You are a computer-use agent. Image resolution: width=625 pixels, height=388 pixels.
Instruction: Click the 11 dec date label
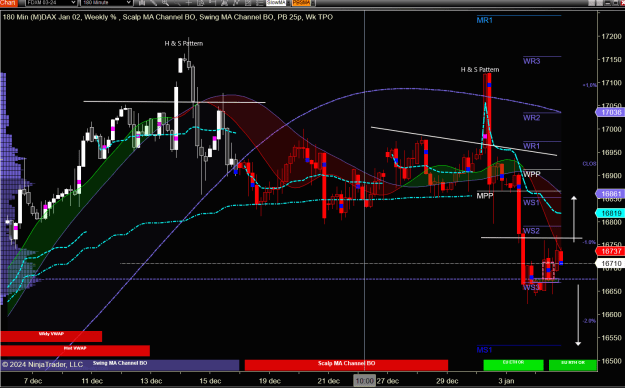point(92,381)
